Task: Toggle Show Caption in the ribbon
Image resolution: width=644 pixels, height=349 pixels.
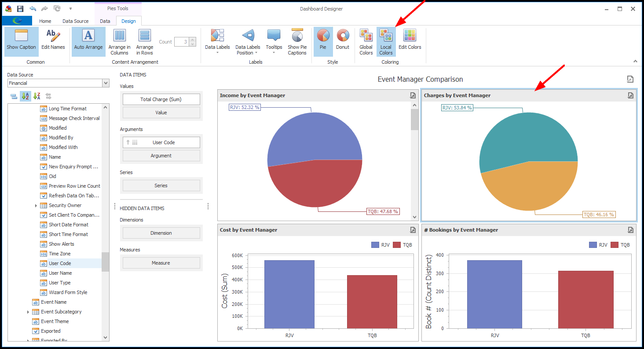Action: [22, 42]
